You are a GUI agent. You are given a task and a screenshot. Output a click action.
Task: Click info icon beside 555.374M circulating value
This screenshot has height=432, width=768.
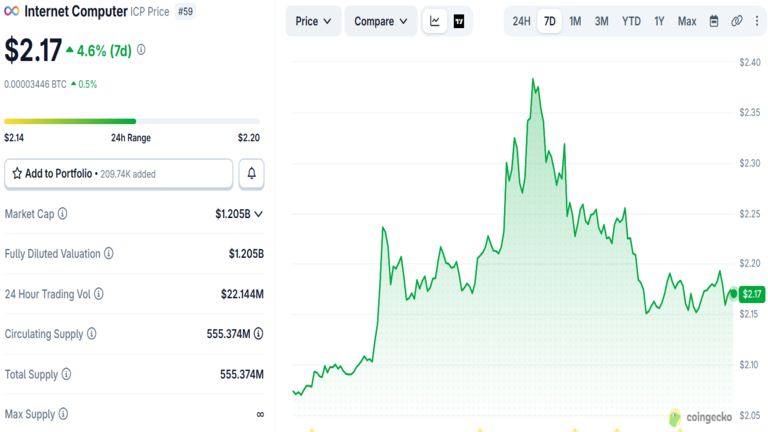(259, 334)
